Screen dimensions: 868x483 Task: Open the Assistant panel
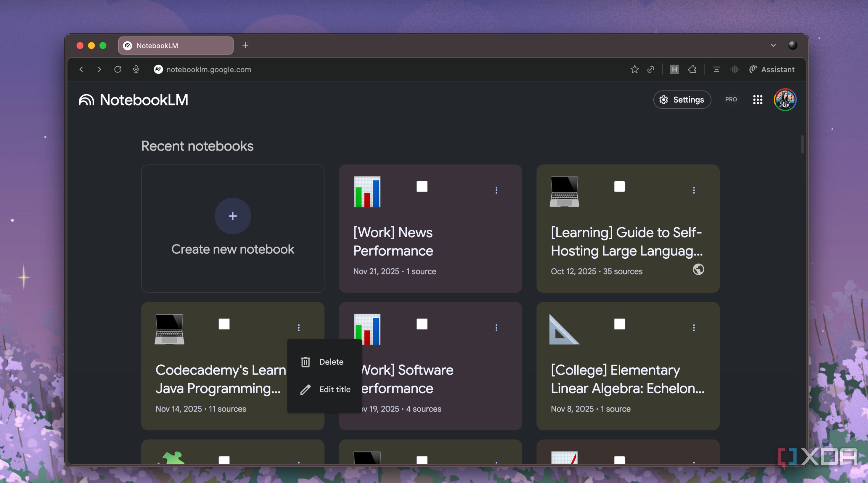tap(771, 69)
